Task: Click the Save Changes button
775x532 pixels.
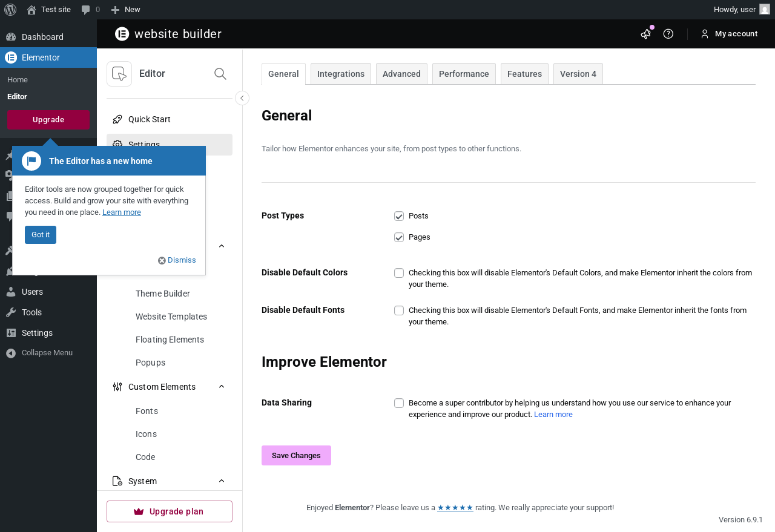Action: 296,455
